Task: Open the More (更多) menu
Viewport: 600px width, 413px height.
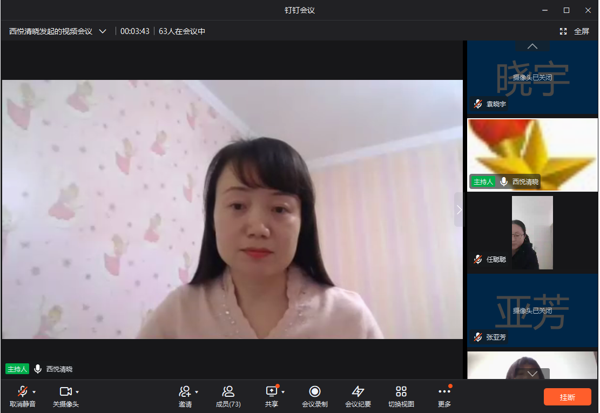Action: (x=444, y=393)
